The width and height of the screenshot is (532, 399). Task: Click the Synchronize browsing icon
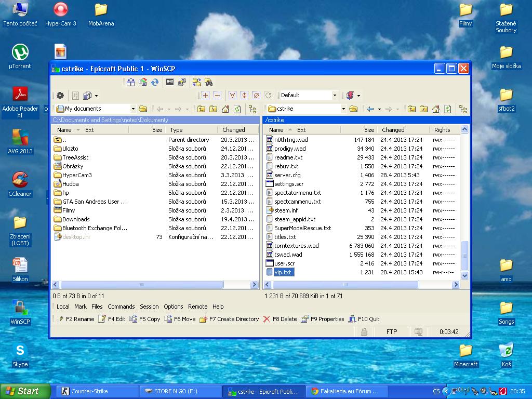[x=197, y=82]
